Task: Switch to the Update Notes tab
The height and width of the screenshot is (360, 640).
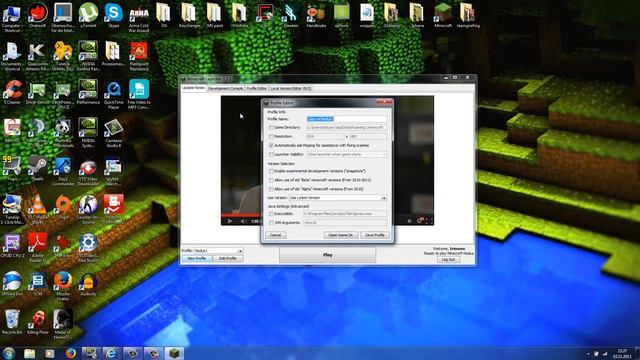Action: click(193, 88)
